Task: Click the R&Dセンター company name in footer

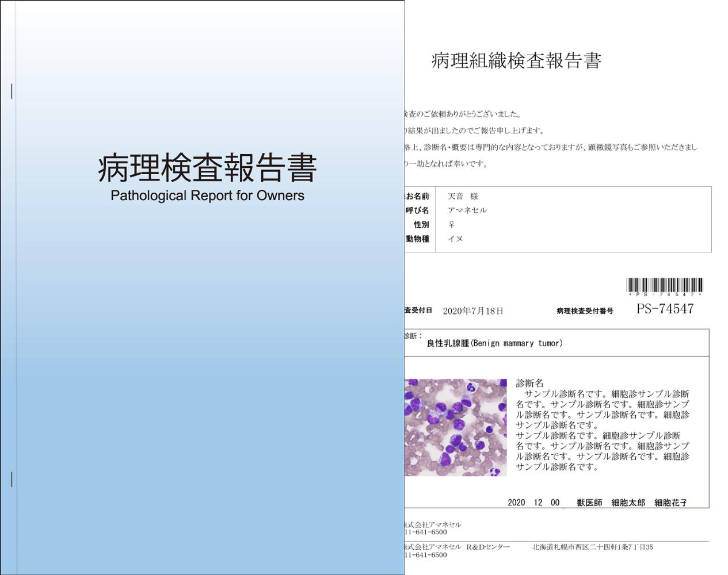Action: click(457, 547)
